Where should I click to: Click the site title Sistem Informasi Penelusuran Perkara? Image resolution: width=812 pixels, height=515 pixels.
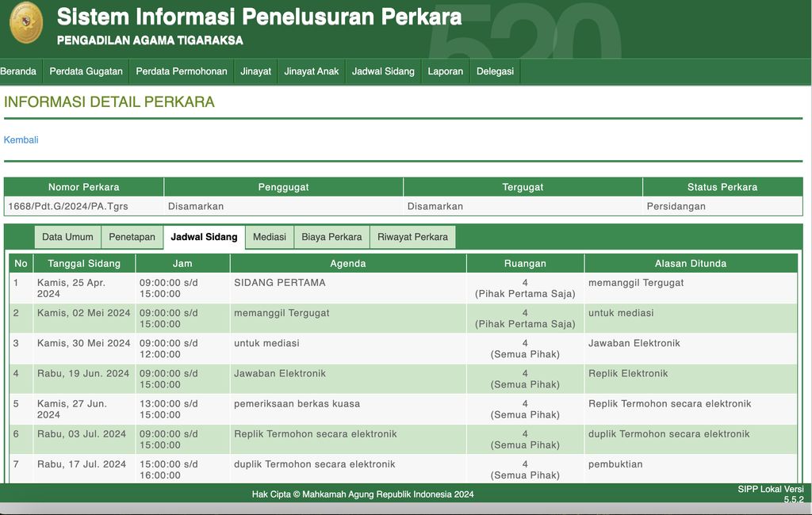coord(259,17)
